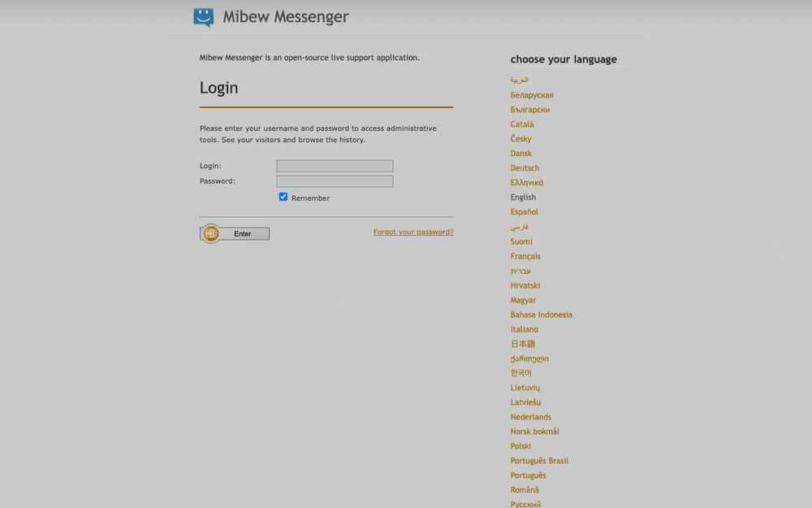The height and width of the screenshot is (508, 812).
Task: Click the 'Remember' label text
Action: pyautogui.click(x=311, y=198)
